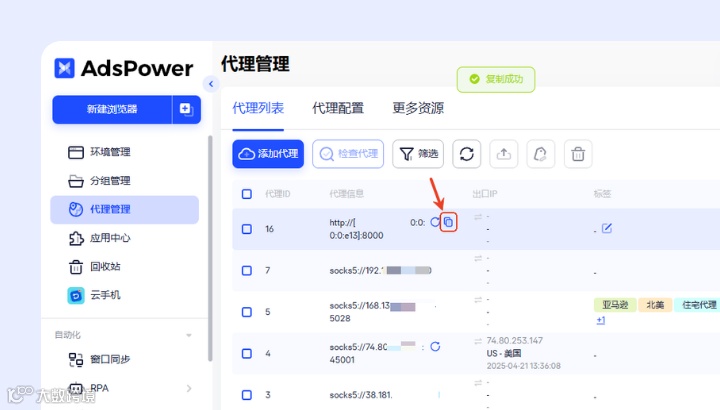Screen dimensions: 720x410
Task: Collapse the 自动化 section arrow
Action: point(189,335)
